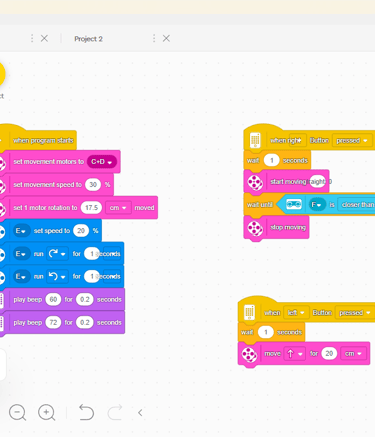The height and width of the screenshot is (437, 375).
Task: Edit duration value in clockwise run block
Action: pyautogui.click(x=92, y=254)
